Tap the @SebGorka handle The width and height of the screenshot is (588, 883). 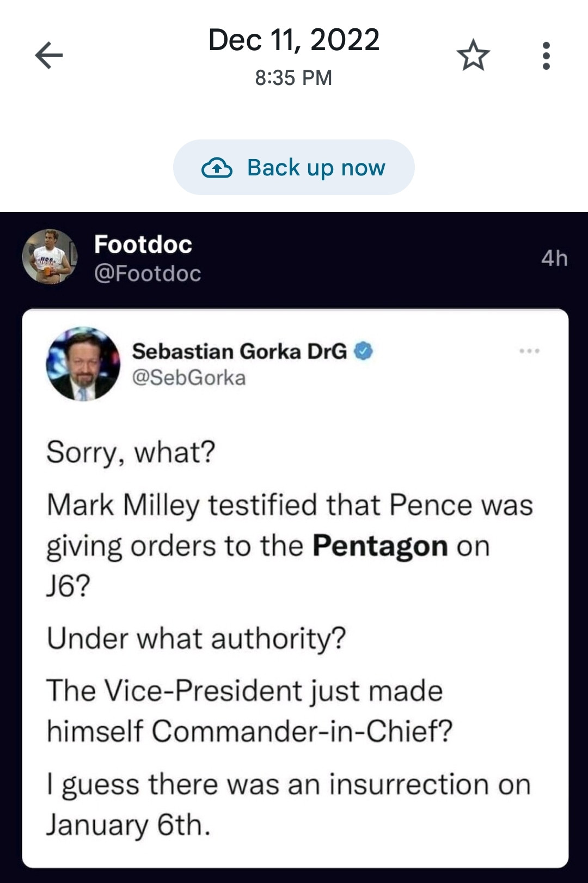(x=189, y=378)
